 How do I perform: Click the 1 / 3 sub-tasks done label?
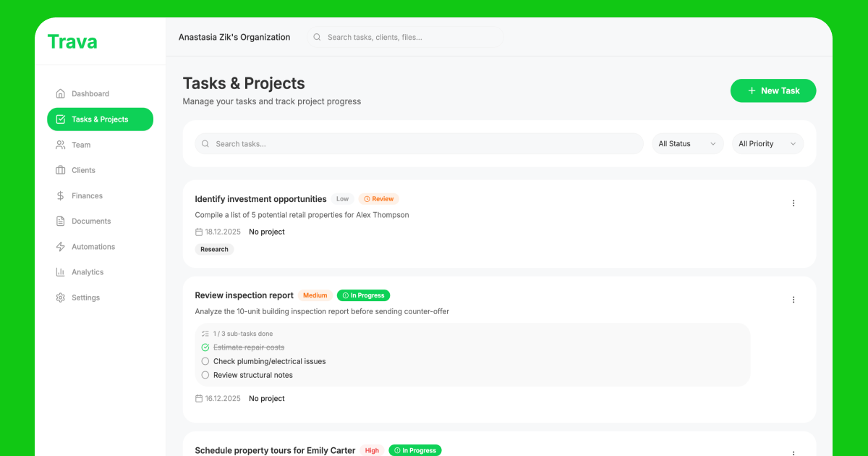[x=243, y=334]
